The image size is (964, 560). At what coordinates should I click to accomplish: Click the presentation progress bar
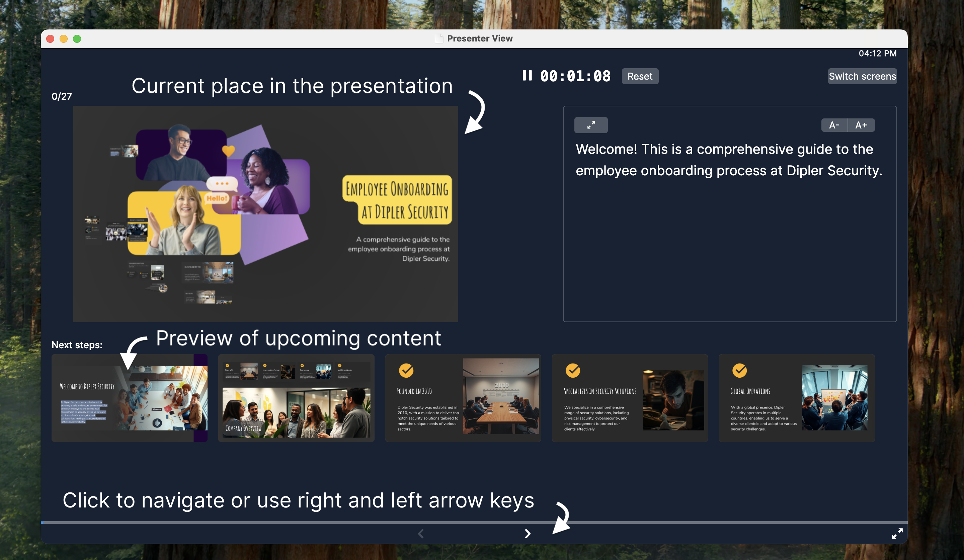pos(474,522)
